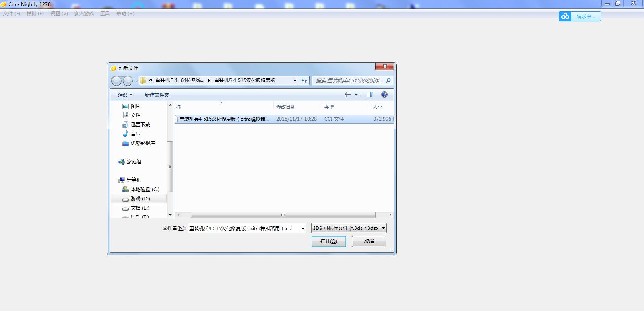Click the search magnifier icon

pyautogui.click(x=388, y=80)
